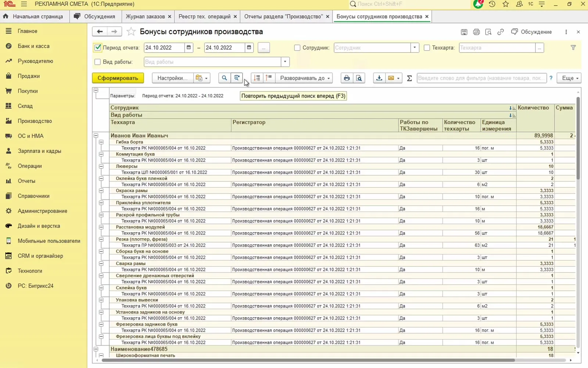588x368 pixels.
Task: Add report to favorites with star icon
Action: coord(131,32)
